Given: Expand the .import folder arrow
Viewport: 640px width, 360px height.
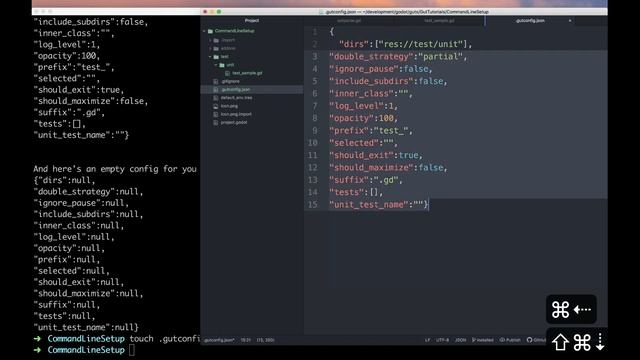Looking at the screenshot, I should click(210, 40).
